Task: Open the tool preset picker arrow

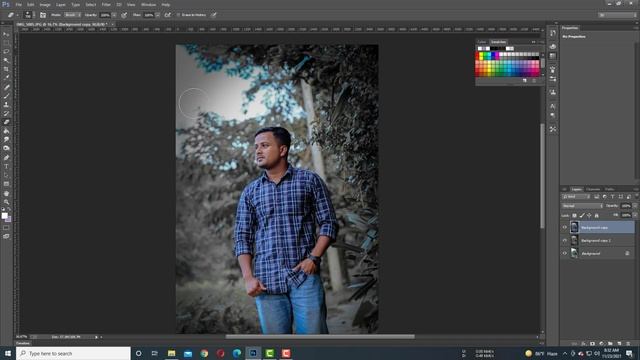Action: coord(17,15)
